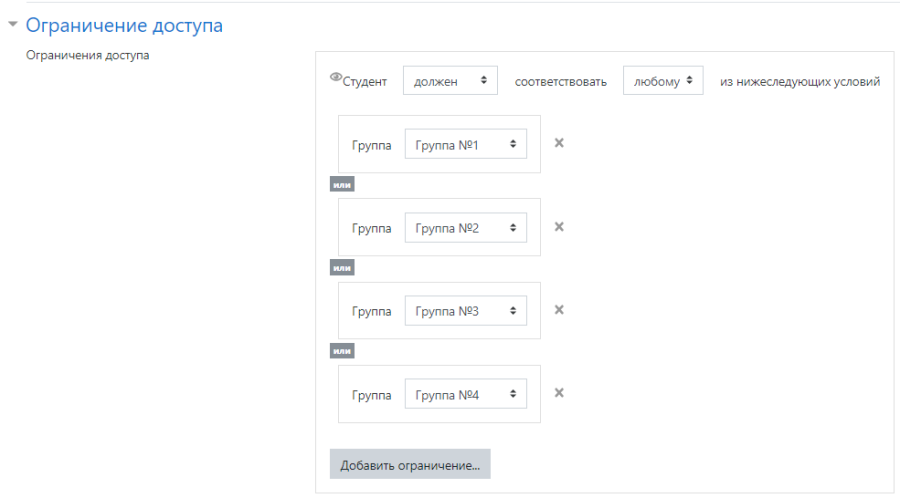Delete the Группа №4 condition
The image size is (900, 498).
pyautogui.click(x=560, y=392)
